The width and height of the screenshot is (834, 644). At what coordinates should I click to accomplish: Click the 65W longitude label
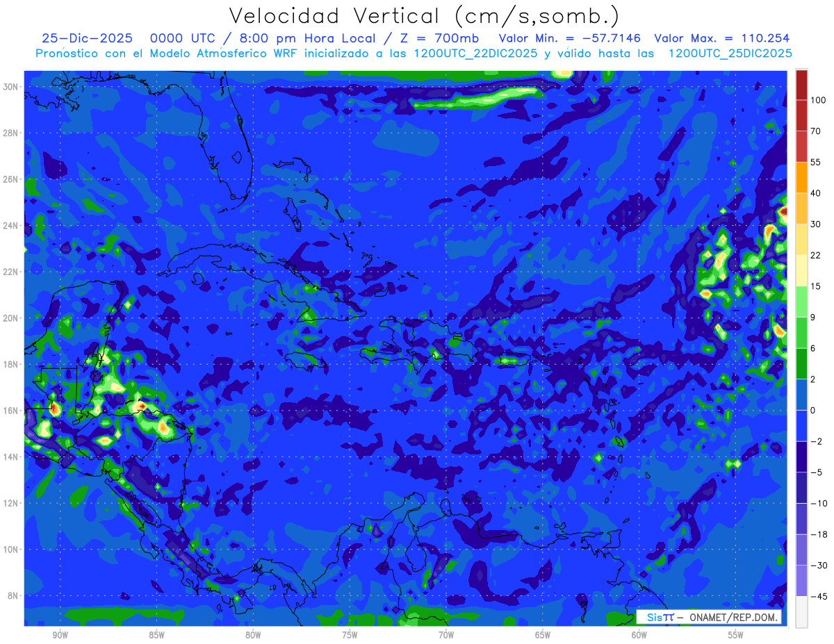(x=543, y=635)
